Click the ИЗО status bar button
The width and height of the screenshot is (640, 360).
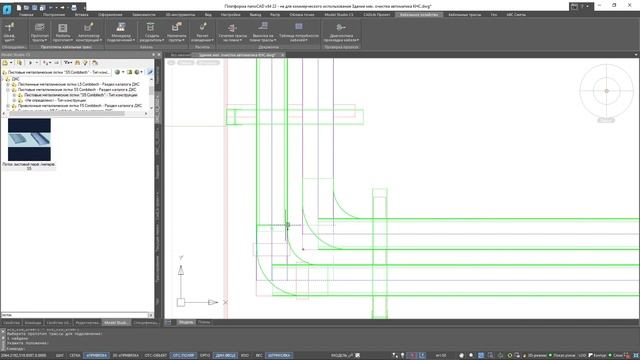[x=245, y=356]
